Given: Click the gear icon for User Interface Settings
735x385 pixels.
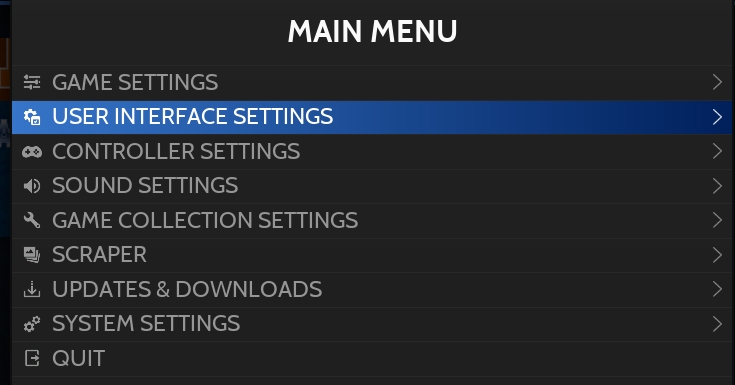Looking at the screenshot, I should [32, 117].
